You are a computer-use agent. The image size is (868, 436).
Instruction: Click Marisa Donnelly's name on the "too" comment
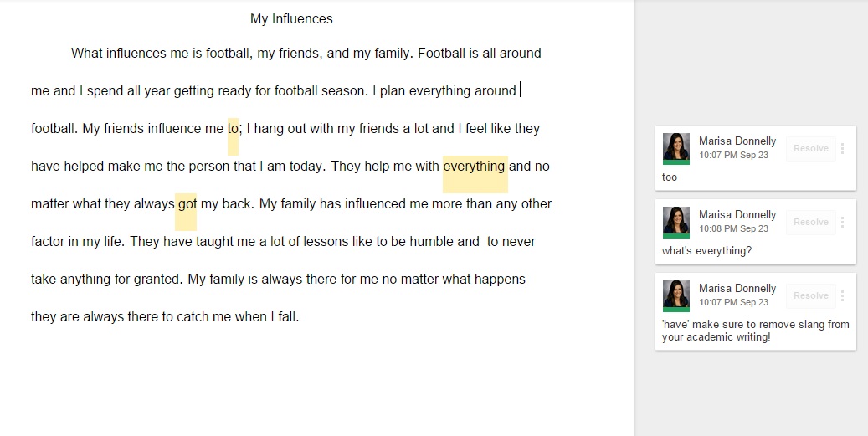tap(737, 141)
